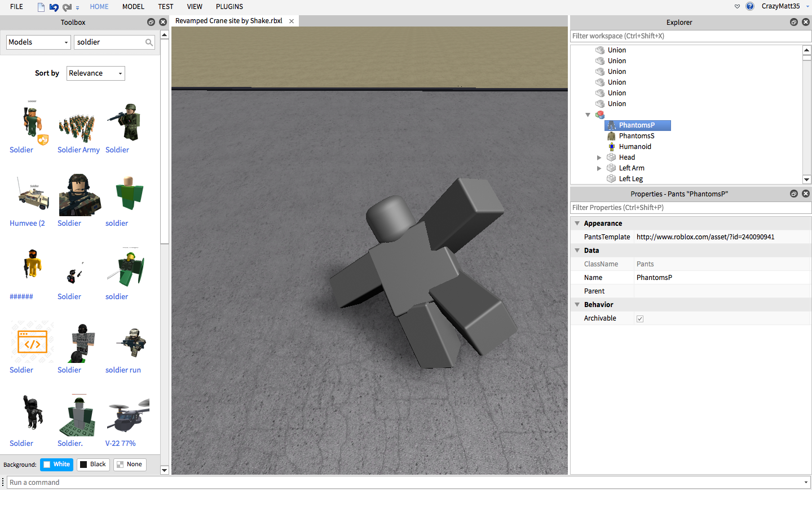The image size is (812, 508).
Task: Expand the Head tree node
Action: pos(599,157)
